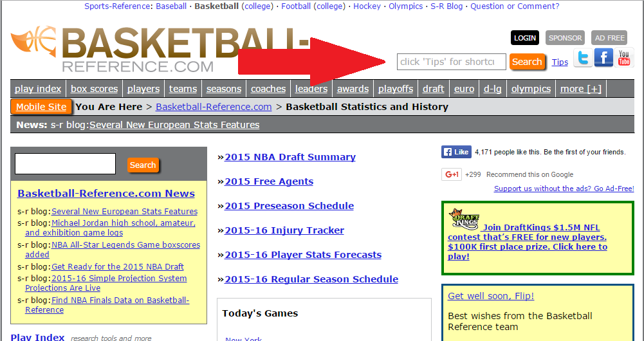Viewport: 644px width, 341px height.
Task: Open the coaches menu
Action: pos(268,89)
